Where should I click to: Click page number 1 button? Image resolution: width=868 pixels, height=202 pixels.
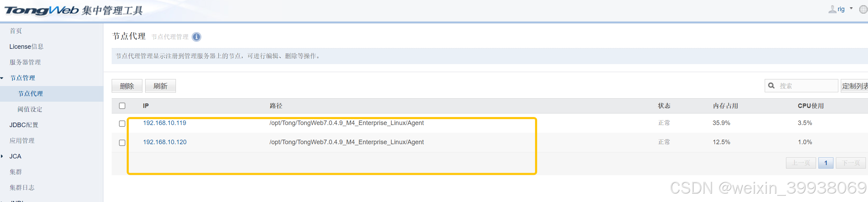[826, 163]
